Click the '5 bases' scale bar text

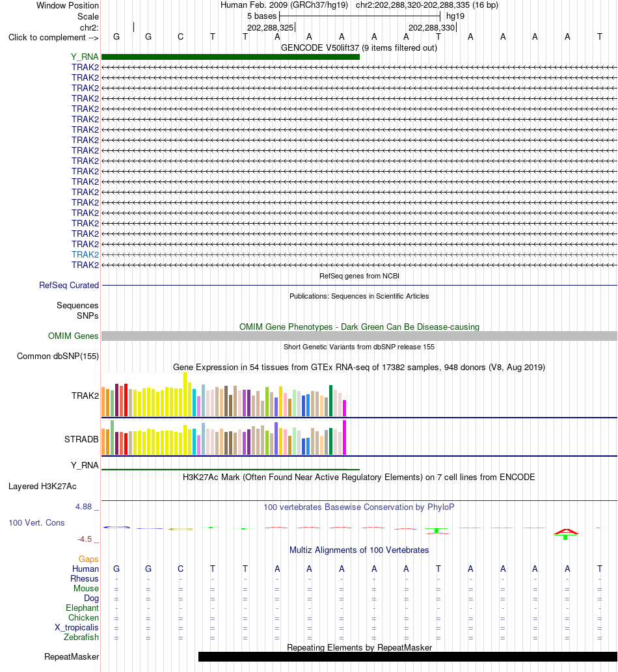click(x=262, y=16)
